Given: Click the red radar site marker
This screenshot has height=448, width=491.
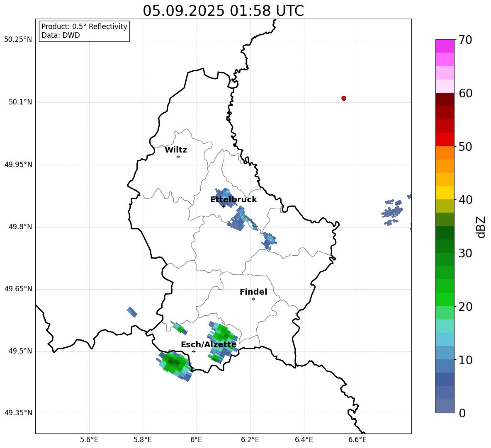Looking at the screenshot, I should pos(344,98).
